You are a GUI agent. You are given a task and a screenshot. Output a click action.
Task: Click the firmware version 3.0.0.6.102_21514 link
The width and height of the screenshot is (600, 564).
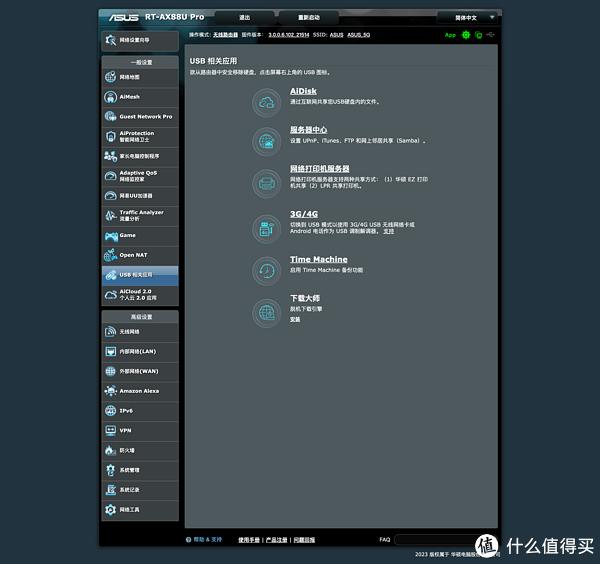[289, 35]
